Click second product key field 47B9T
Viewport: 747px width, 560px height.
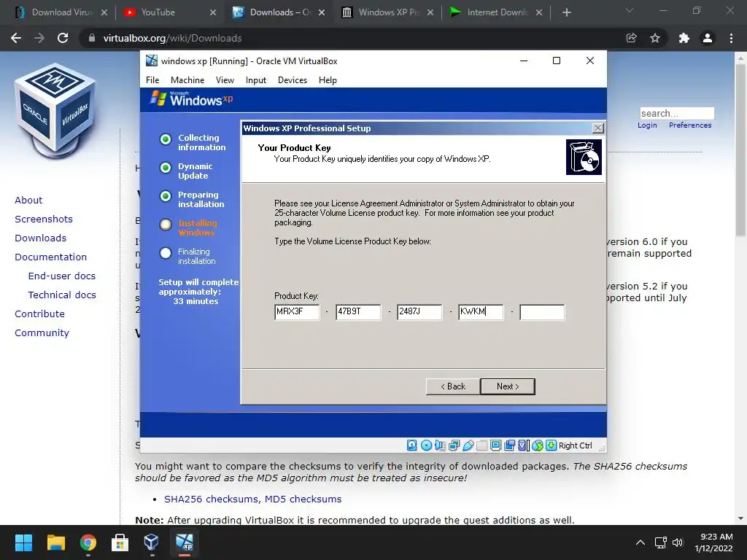pos(358,312)
